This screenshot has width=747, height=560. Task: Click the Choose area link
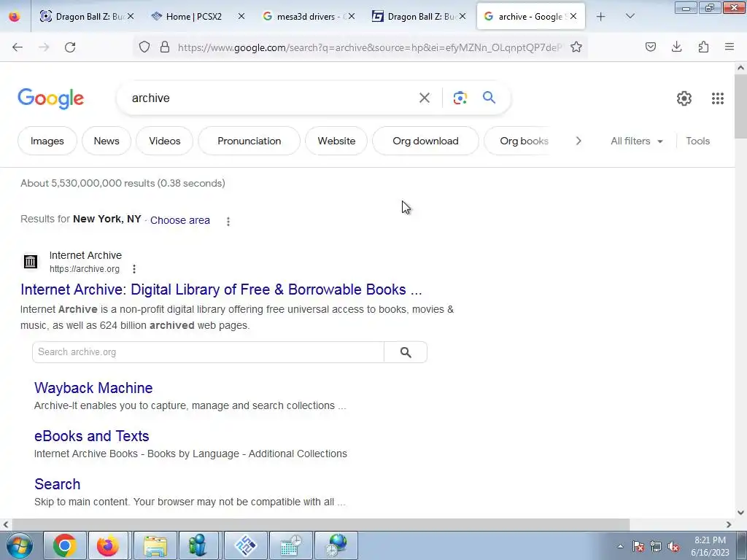coord(180,220)
